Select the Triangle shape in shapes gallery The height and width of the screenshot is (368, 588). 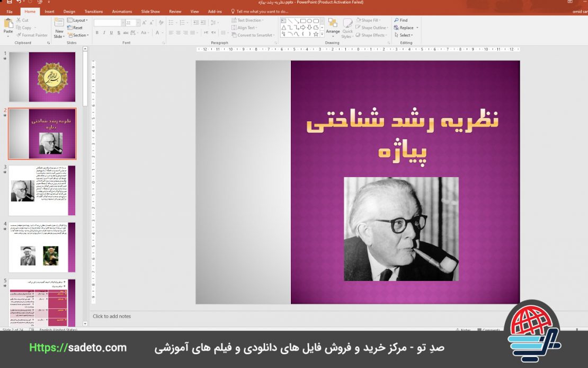click(283, 28)
